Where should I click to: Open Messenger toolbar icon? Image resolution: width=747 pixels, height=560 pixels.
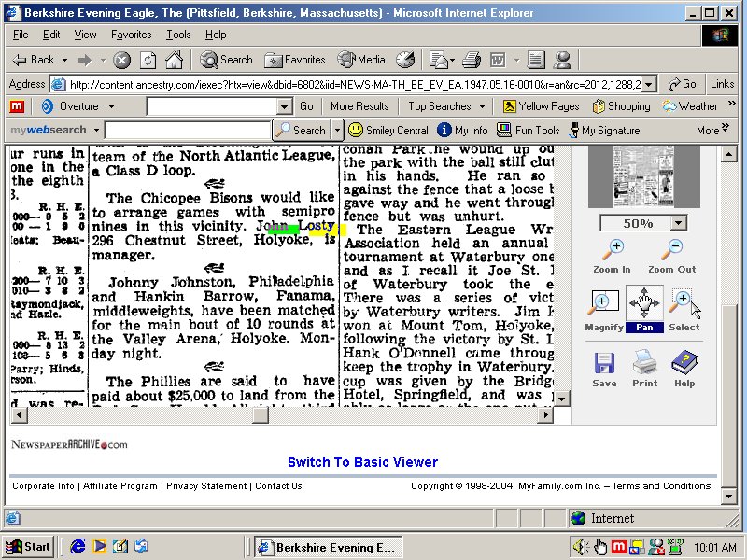click(x=563, y=60)
